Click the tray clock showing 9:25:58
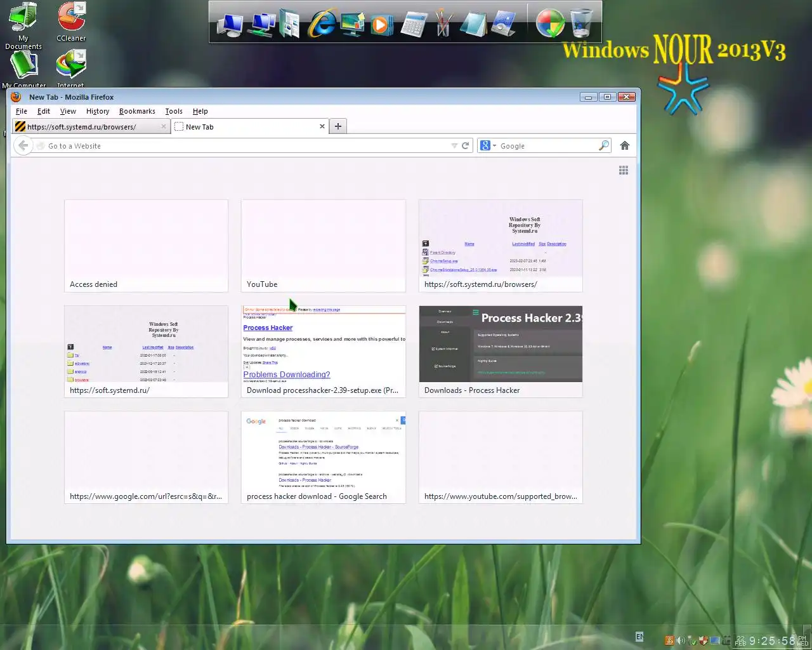The height and width of the screenshot is (650, 812). tap(772, 641)
